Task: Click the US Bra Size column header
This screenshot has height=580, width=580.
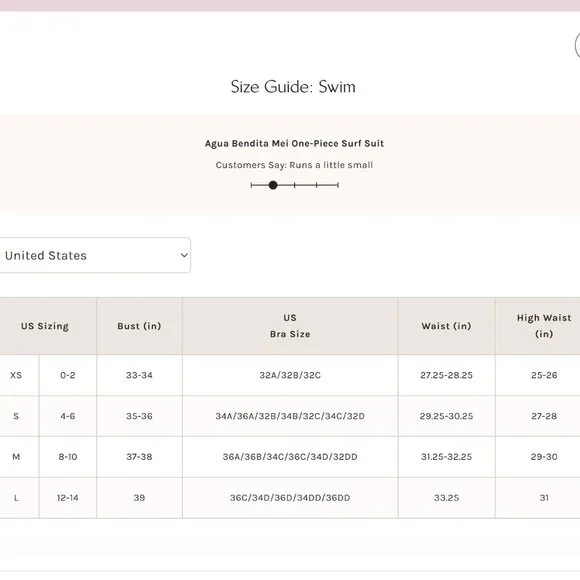Action: 290,326
